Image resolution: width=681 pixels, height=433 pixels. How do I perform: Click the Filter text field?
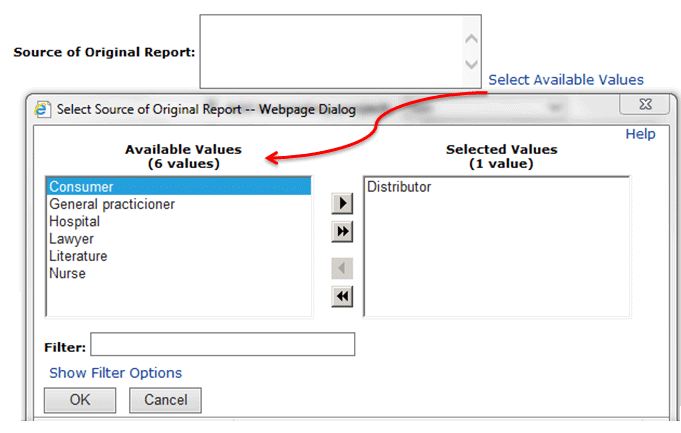click(x=222, y=345)
